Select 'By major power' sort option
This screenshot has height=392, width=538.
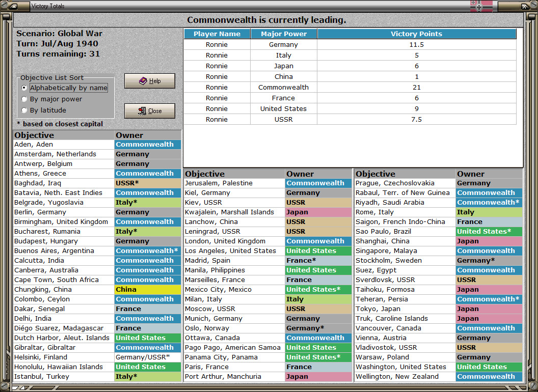click(52, 99)
